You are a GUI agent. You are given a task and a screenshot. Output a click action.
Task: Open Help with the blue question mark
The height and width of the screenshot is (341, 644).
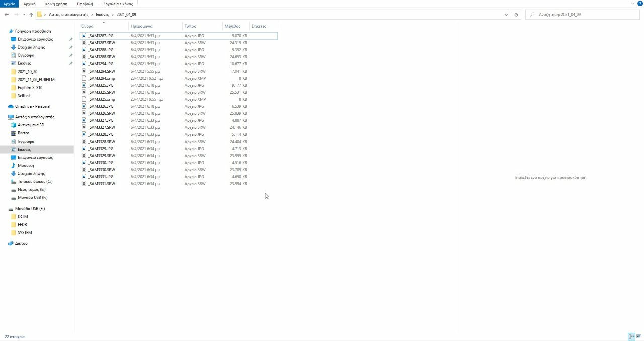point(640,4)
